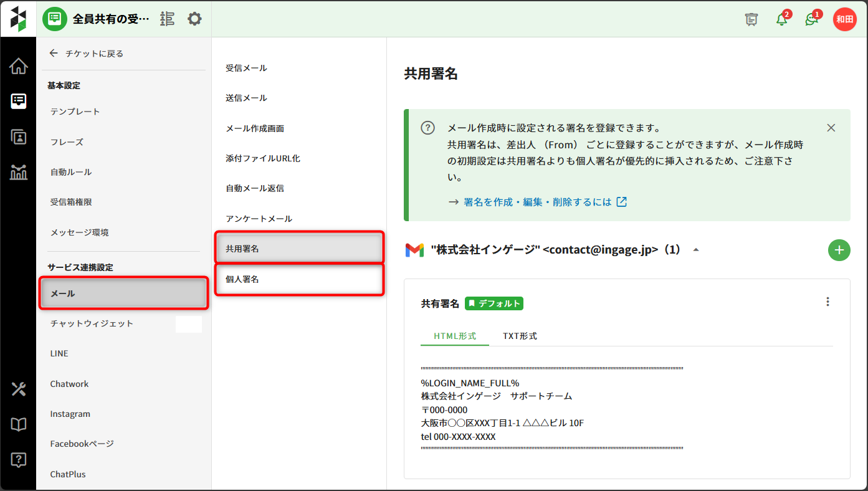Open 署名を作成・編集・削除するには link
Screen dimensions: 868x491
537,202
